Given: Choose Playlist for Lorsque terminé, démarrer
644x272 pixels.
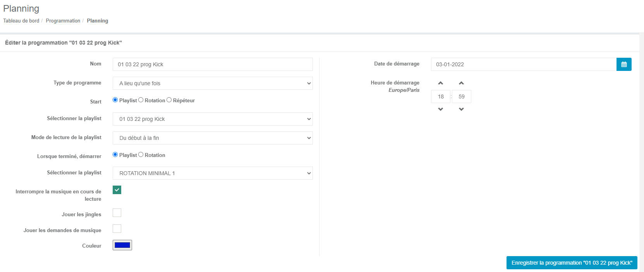Looking at the screenshot, I should coord(115,155).
